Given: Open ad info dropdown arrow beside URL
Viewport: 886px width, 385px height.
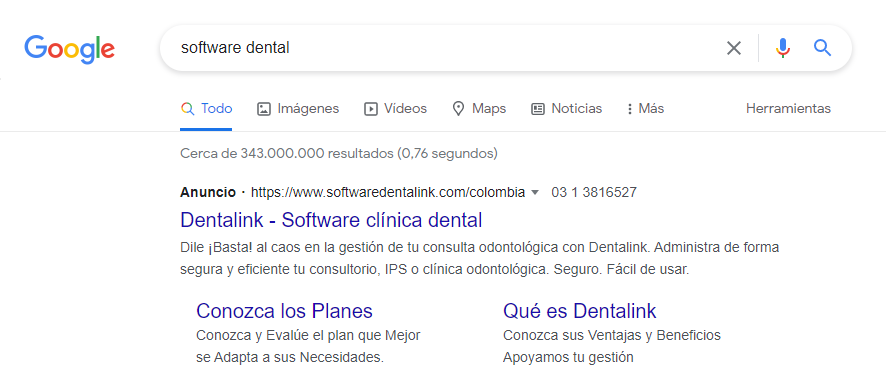Looking at the screenshot, I should (x=535, y=193).
